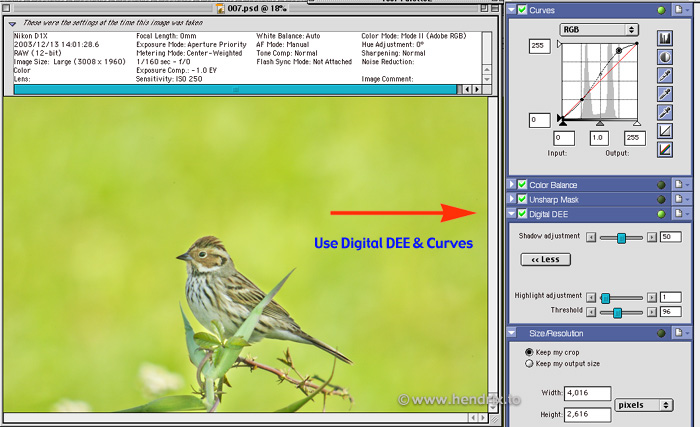Click the Color Balance status indicator dot
Image resolution: width=700 pixels, height=427 pixels.
click(x=661, y=185)
